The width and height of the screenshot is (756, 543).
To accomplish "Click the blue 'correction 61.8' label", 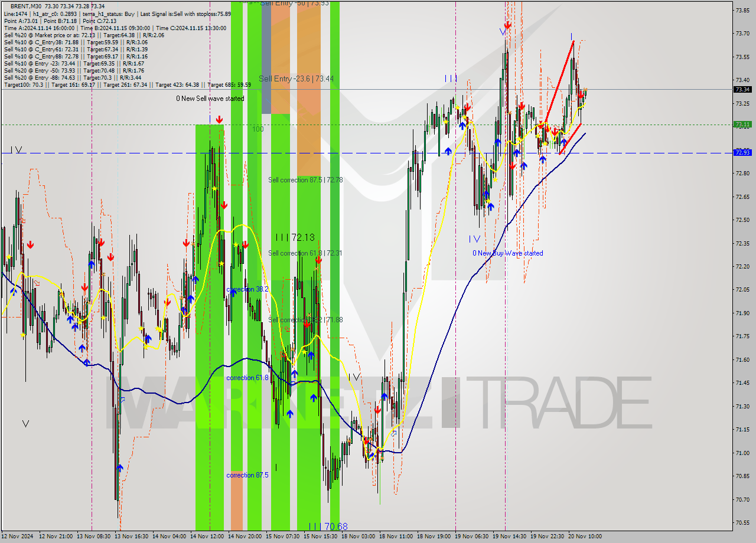I will pos(247,378).
